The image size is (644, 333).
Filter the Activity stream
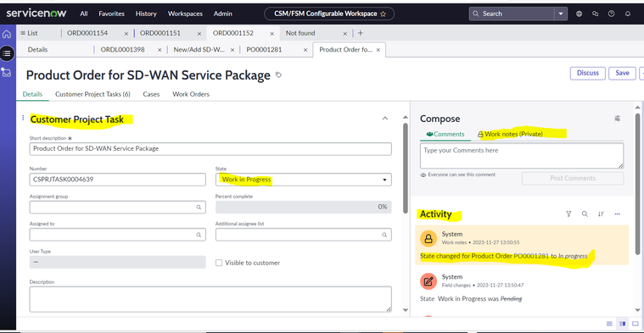pyautogui.click(x=568, y=214)
